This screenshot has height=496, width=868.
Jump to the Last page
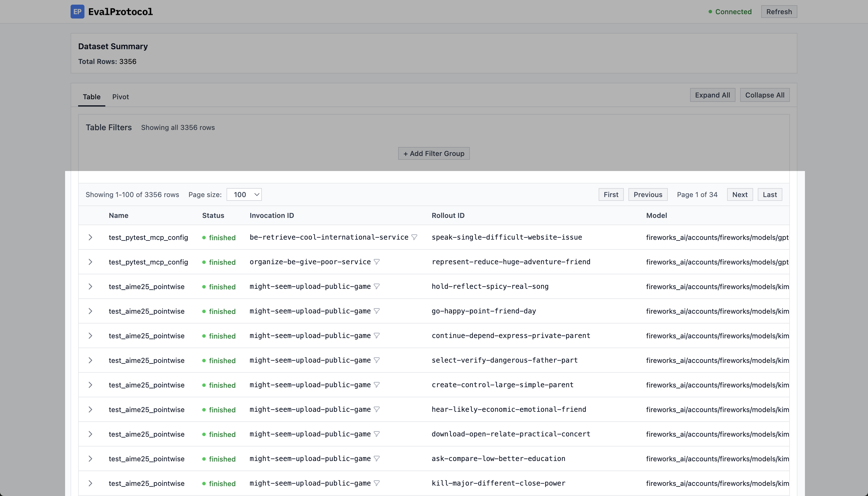(770, 194)
